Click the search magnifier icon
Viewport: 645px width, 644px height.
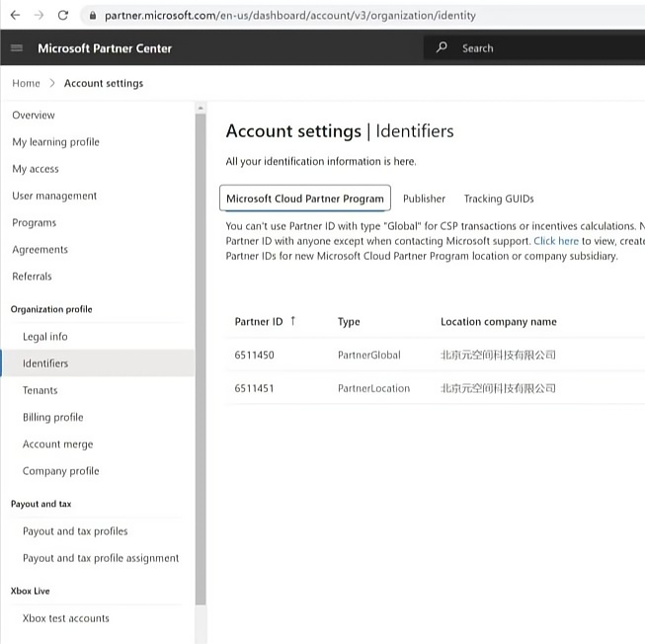pyautogui.click(x=442, y=47)
